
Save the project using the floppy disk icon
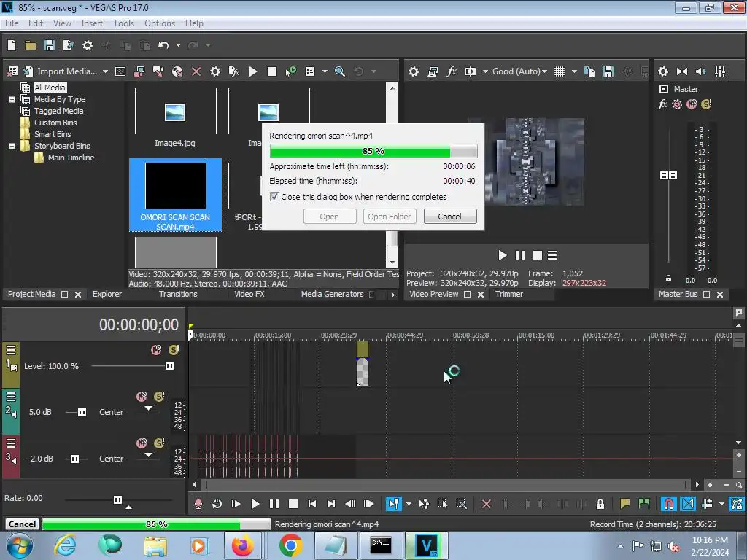tap(50, 45)
